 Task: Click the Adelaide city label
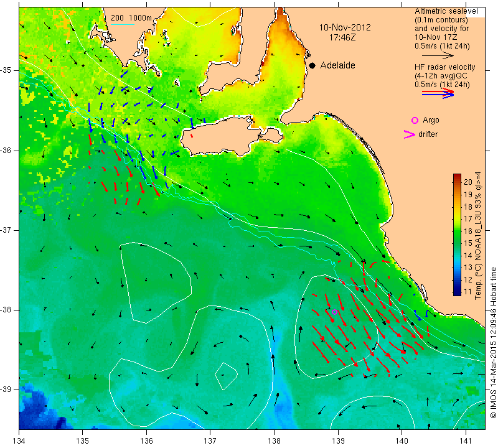click(x=337, y=65)
